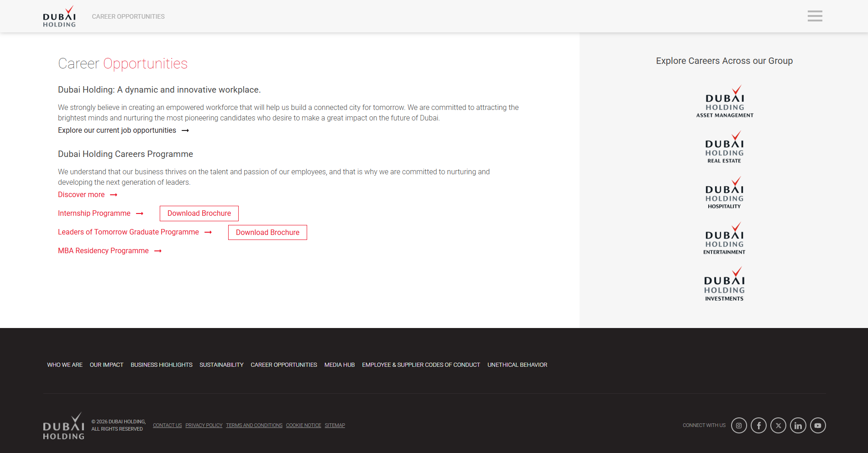Screen dimensions: 868x453
Task: Open Dubai Holding Instagram page
Action: pos(739,425)
